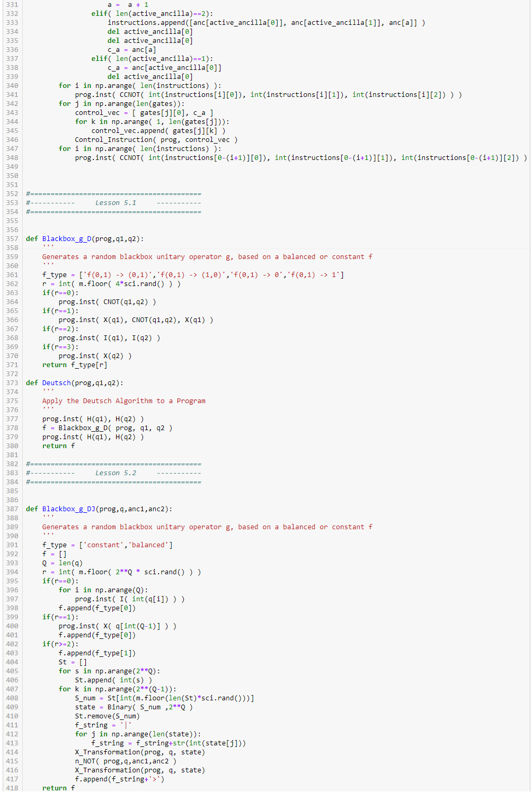Click the function name Deutsch in its def line
Viewport: 532px width, 792px height.
(x=57, y=383)
